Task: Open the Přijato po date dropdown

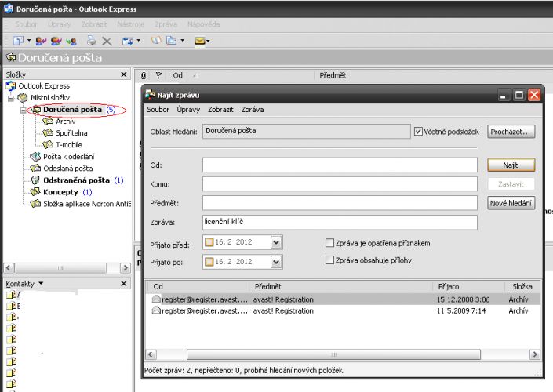Action: tap(276, 262)
